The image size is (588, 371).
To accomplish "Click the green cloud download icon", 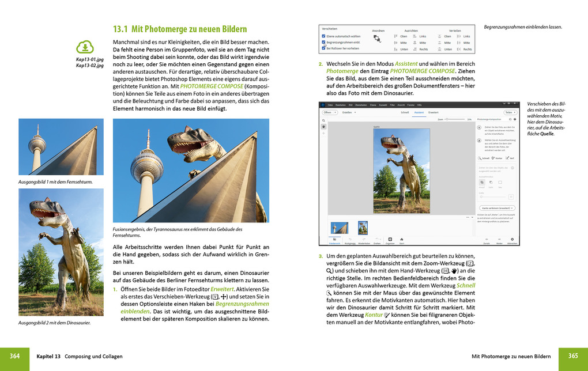I will [85, 47].
